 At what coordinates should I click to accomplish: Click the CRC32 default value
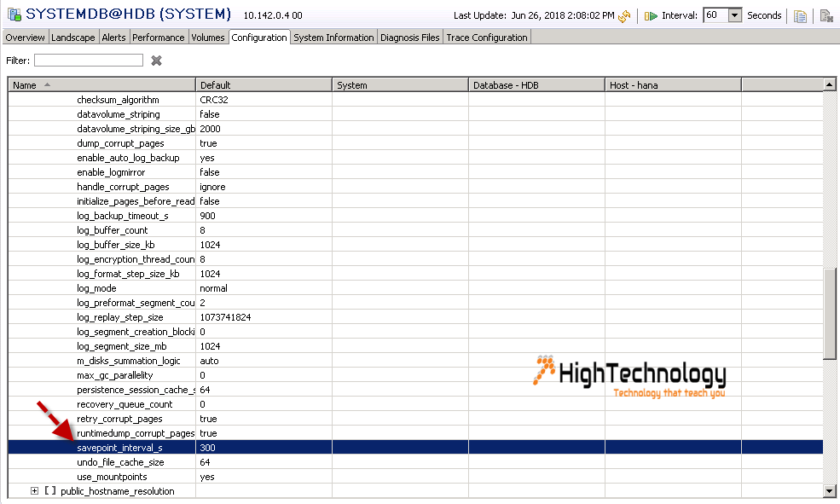(x=213, y=100)
